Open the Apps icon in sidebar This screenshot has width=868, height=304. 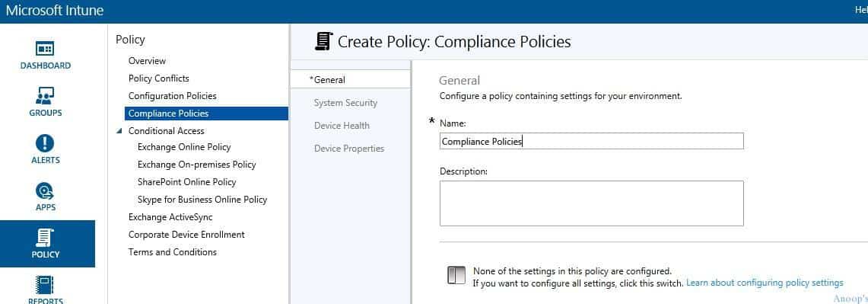[45, 191]
